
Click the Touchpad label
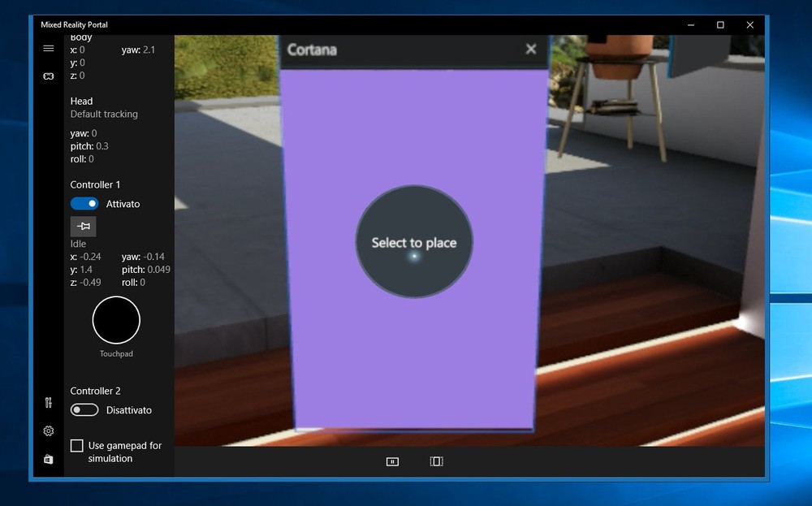(116, 354)
